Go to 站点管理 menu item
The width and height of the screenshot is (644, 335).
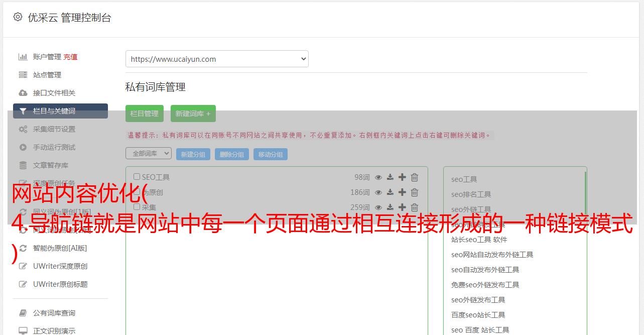47,75
